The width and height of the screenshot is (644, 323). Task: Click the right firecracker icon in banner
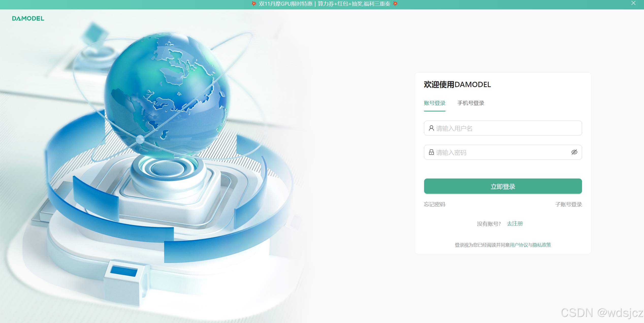(395, 4)
